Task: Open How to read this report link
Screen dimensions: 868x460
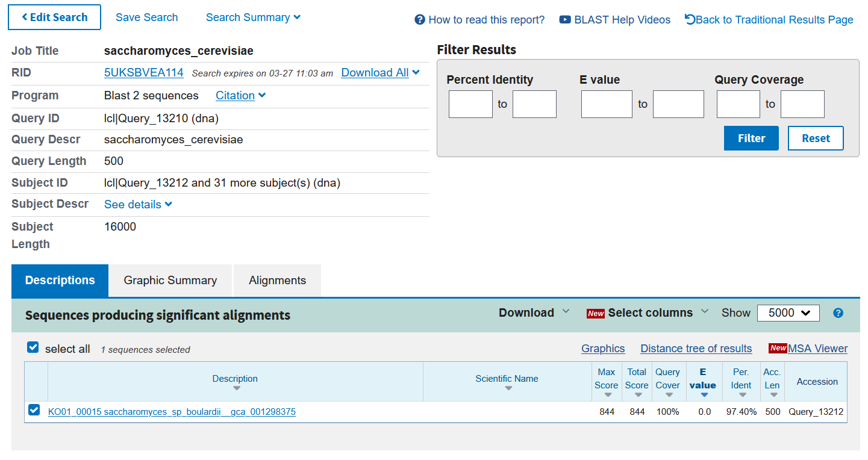Action: [487, 20]
